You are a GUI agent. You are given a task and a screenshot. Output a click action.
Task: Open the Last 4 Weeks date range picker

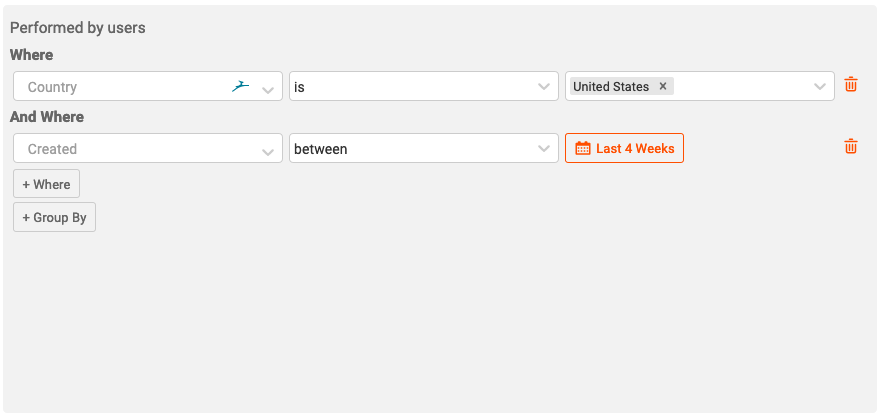tap(625, 148)
